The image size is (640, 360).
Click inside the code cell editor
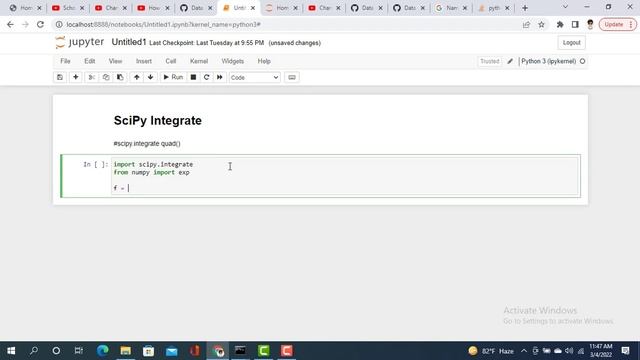[345, 176]
